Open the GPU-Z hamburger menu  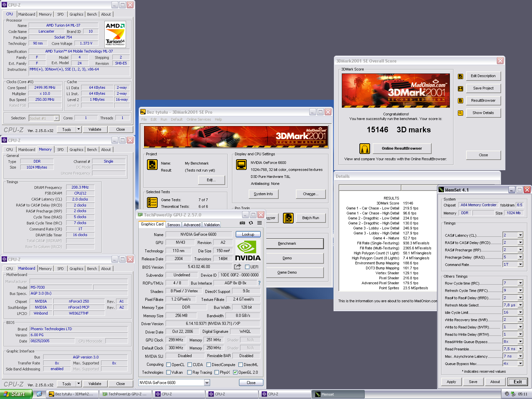pos(259,223)
